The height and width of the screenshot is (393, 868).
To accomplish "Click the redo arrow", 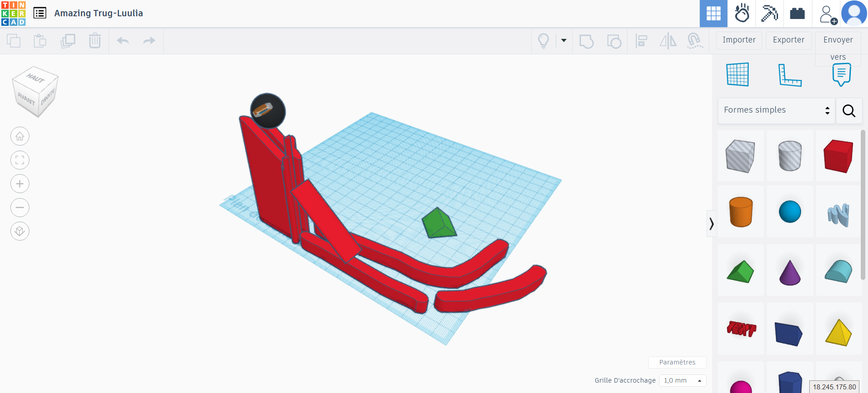I will (x=149, y=41).
